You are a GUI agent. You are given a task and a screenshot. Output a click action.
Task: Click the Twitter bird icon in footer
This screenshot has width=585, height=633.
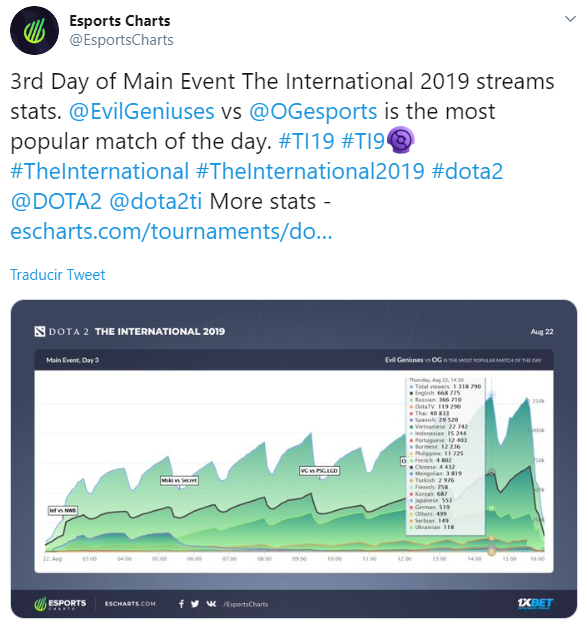point(195,604)
